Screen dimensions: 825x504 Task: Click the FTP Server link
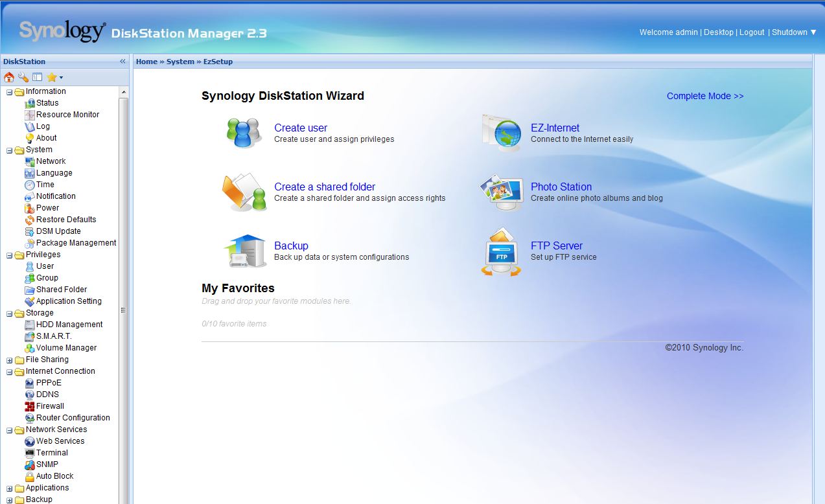coord(557,246)
